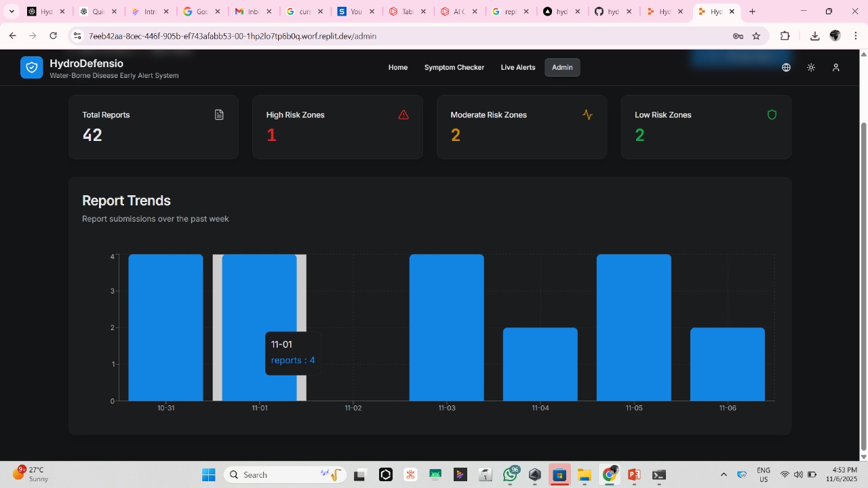Open the browser extensions puzzle icon
Screen dimensions: 868x488
pyautogui.click(x=785, y=36)
